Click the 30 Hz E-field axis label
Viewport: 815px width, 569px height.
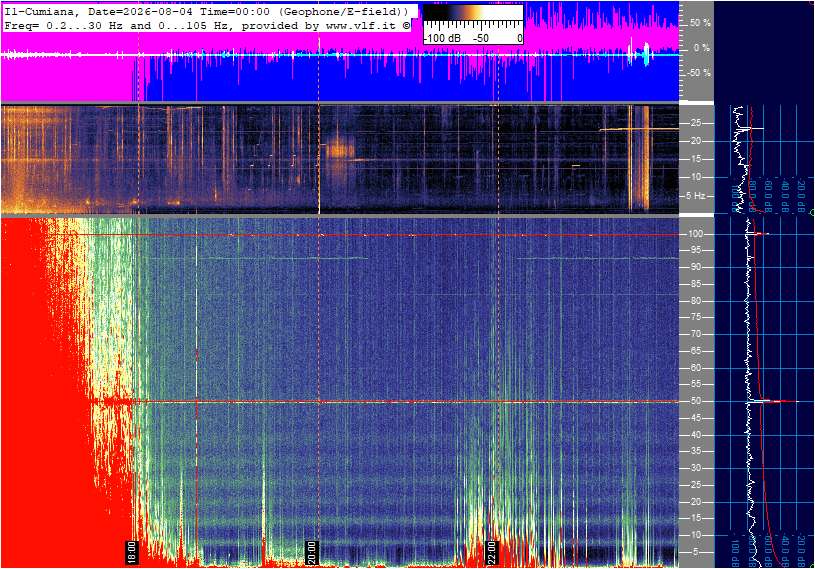point(695,468)
